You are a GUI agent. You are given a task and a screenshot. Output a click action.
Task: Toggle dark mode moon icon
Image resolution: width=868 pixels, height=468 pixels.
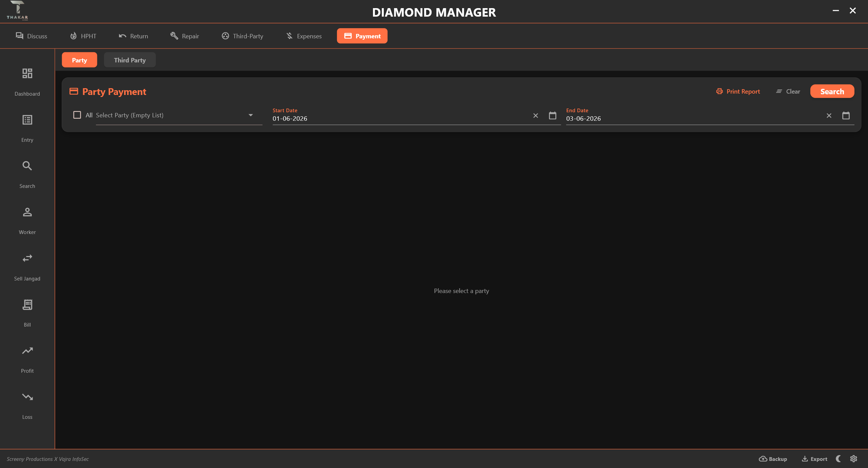tap(838, 459)
